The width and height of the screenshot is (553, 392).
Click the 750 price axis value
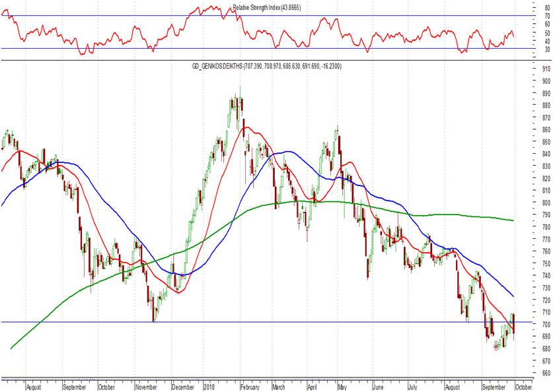point(546,263)
